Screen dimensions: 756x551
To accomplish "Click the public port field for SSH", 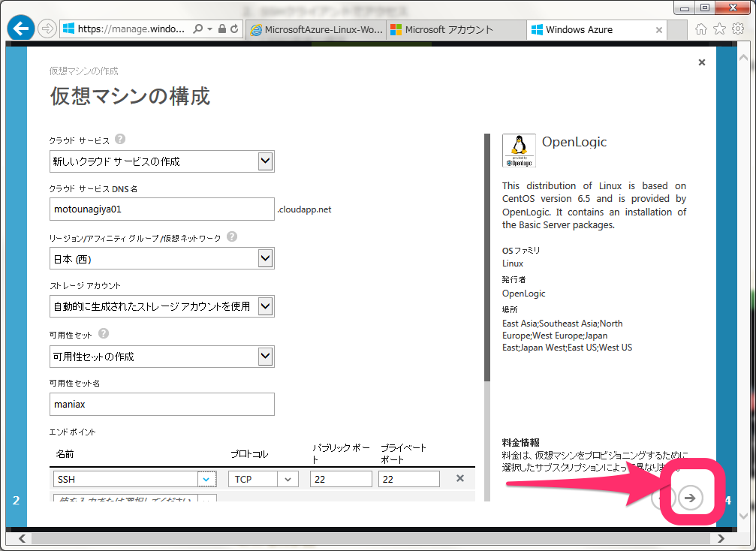I will click(341, 479).
